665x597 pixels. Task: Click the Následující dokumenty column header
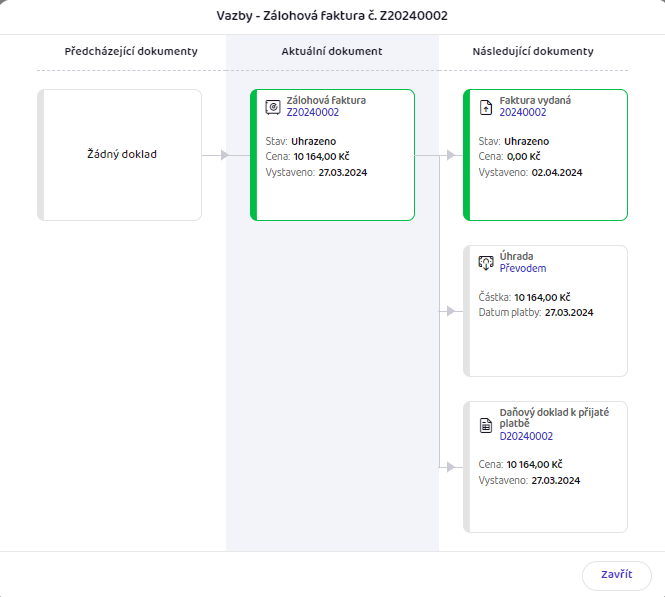coord(533,51)
